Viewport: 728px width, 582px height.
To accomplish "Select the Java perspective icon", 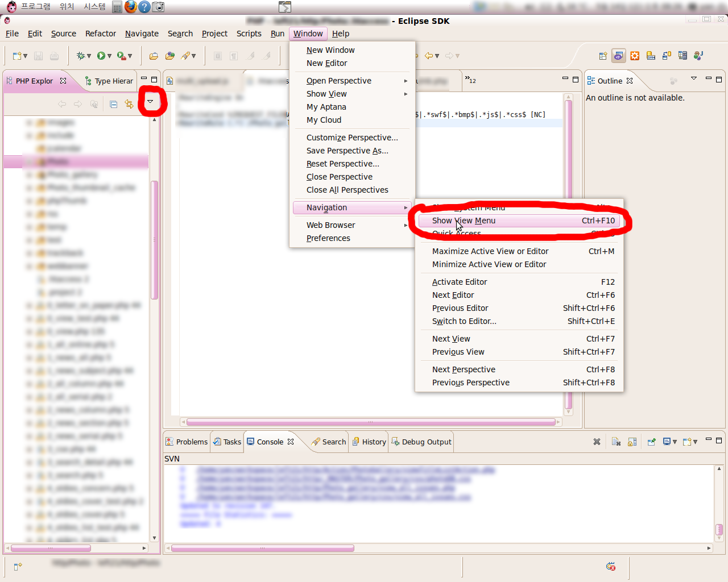I will tap(698, 56).
